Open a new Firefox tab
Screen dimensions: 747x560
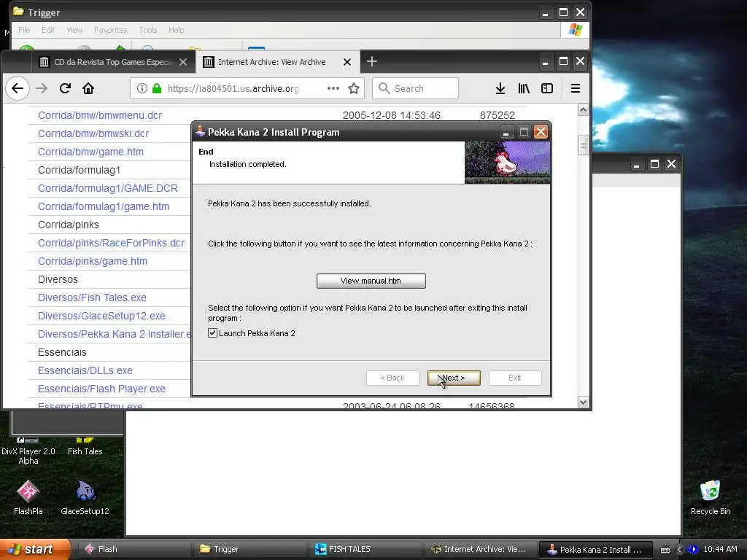(x=372, y=61)
